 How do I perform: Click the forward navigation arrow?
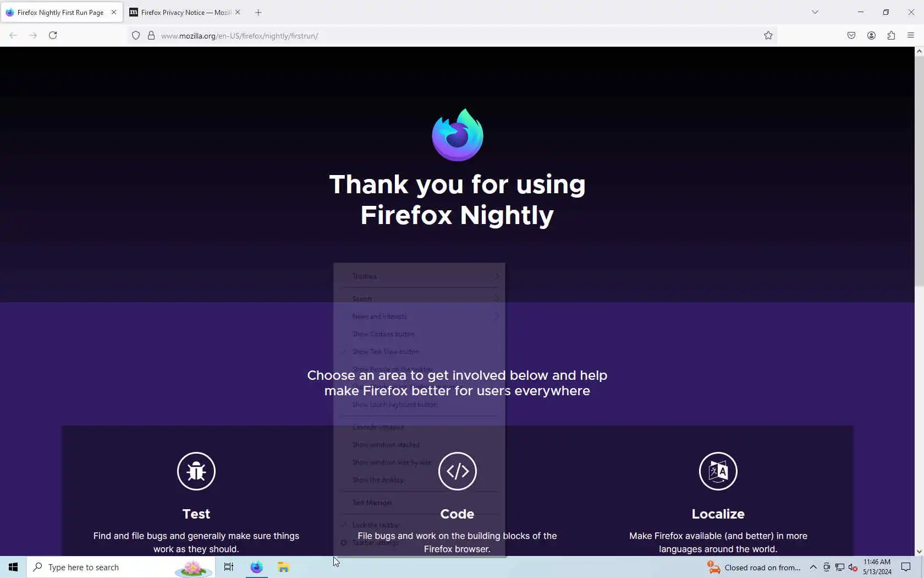[33, 35]
